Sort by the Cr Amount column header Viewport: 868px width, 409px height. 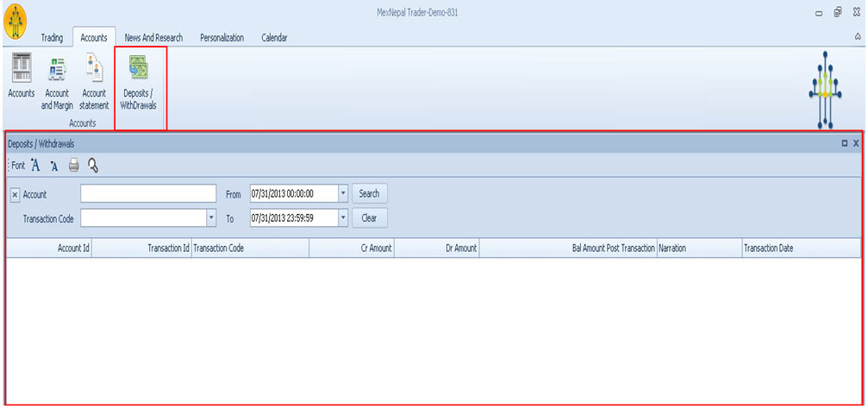(x=352, y=249)
